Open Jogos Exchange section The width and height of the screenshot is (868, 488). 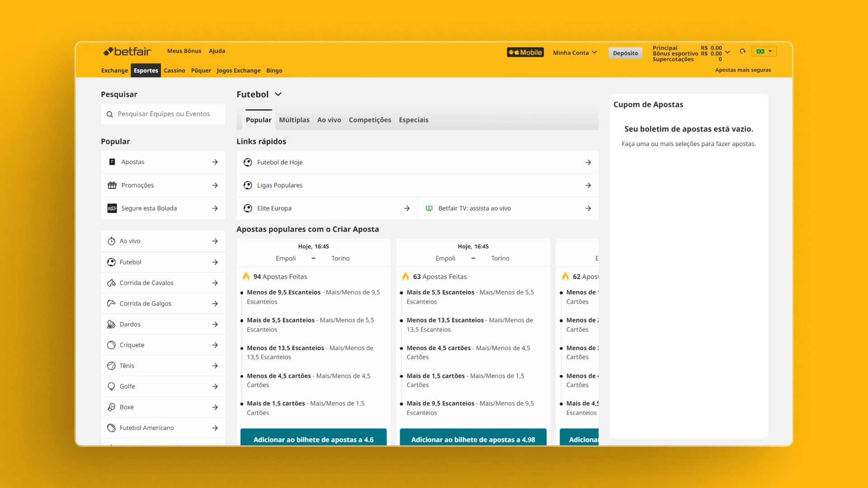click(238, 70)
